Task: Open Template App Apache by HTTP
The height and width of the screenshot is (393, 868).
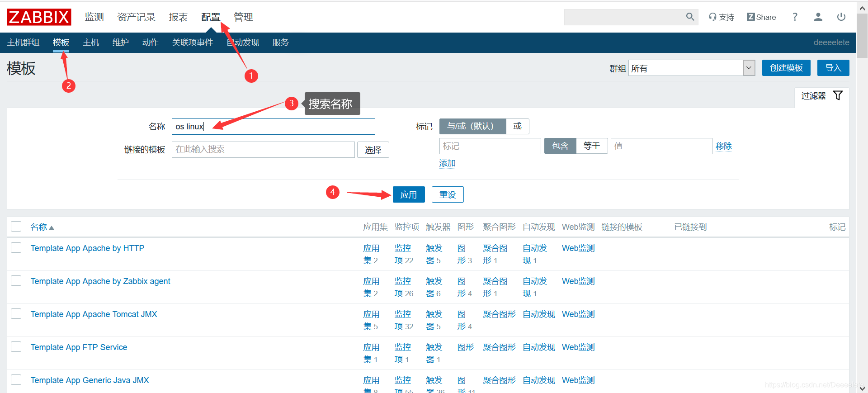Action: point(88,248)
